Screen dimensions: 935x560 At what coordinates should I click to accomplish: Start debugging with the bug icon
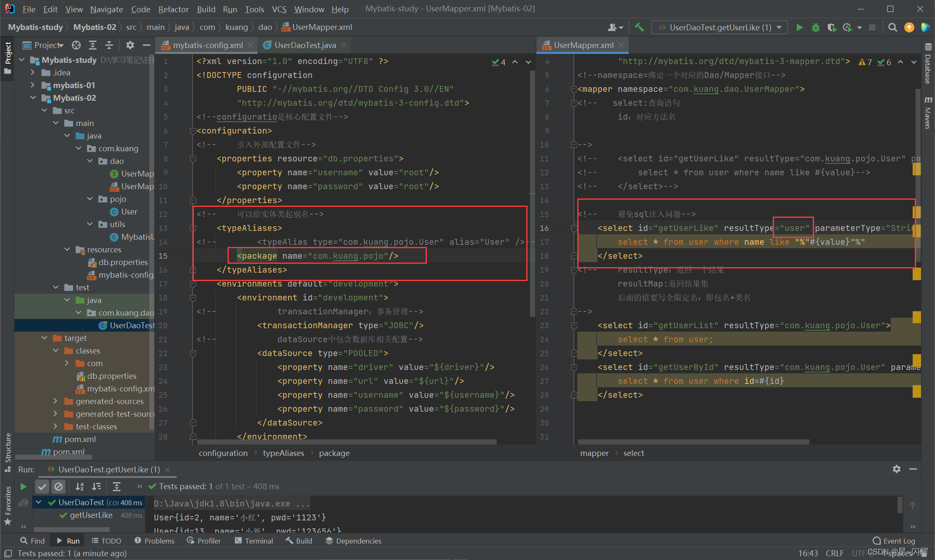816,27
